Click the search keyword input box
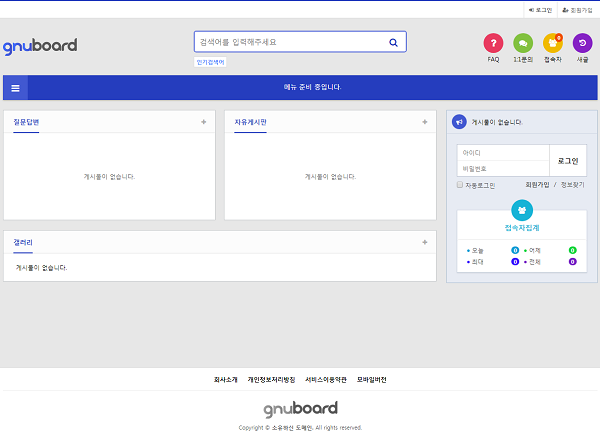 pyautogui.click(x=288, y=42)
